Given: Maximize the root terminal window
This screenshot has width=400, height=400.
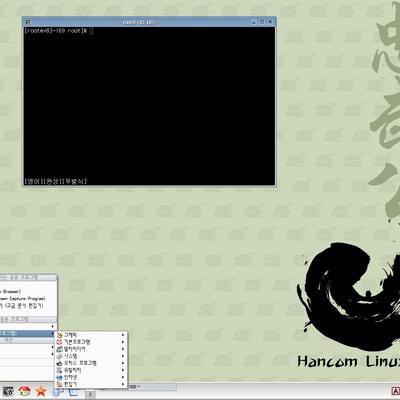Looking at the screenshot, I should tap(262, 22).
